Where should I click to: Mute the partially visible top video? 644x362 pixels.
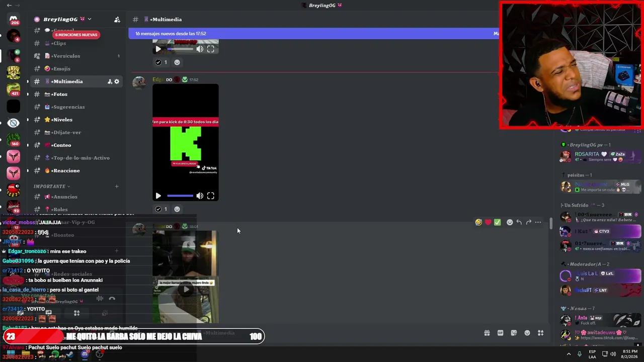click(200, 49)
